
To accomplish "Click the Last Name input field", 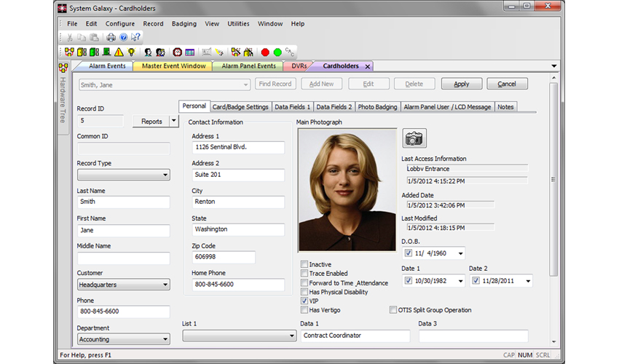I will pos(123,202).
